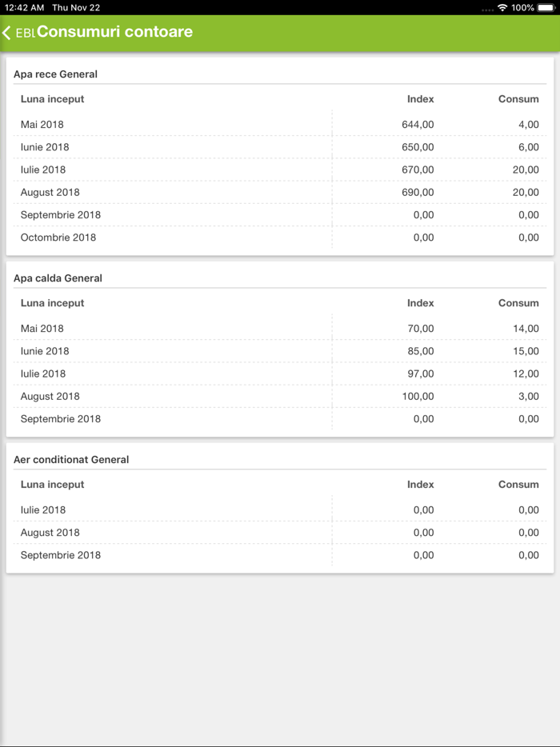
Task: Tap the August 2018 index 690,00
Action: coord(418,192)
